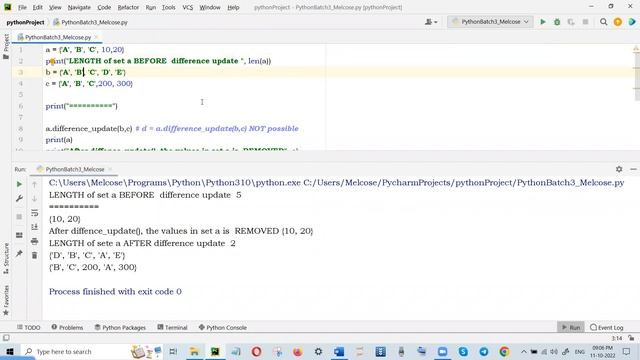Open Skype from the taskbar

click(x=463, y=351)
